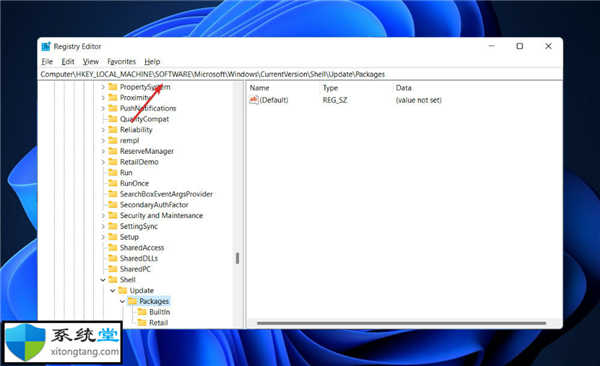Select the SecondaryAuthFactor folder icon

click(112, 205)
